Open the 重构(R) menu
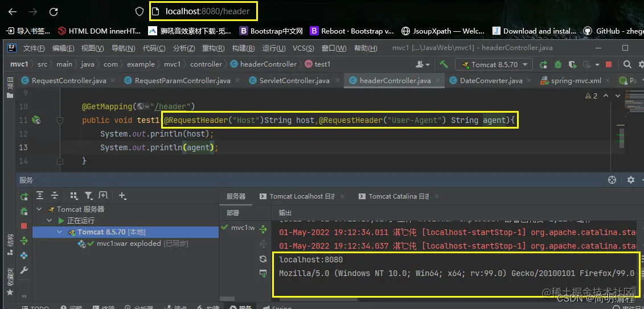The height and width of the screenshot is (309, 644). click(213, 48)
